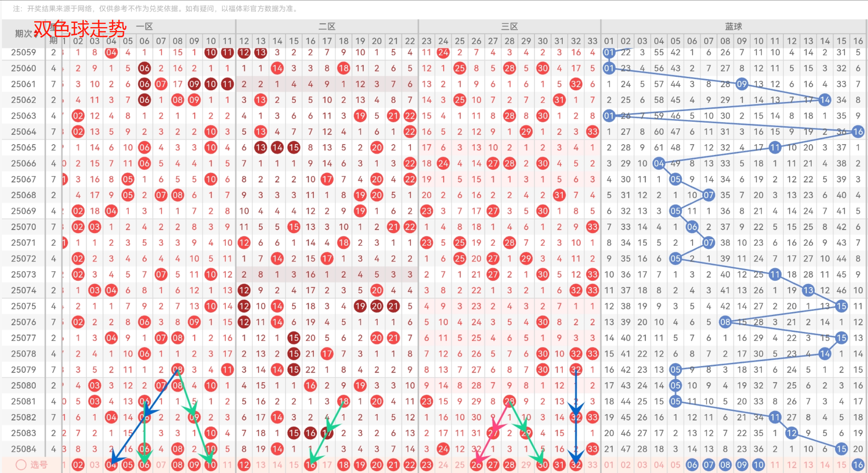This screenshot has width=868, height=473.
Task: Click the 二区 section header
Action: point(327,26)
